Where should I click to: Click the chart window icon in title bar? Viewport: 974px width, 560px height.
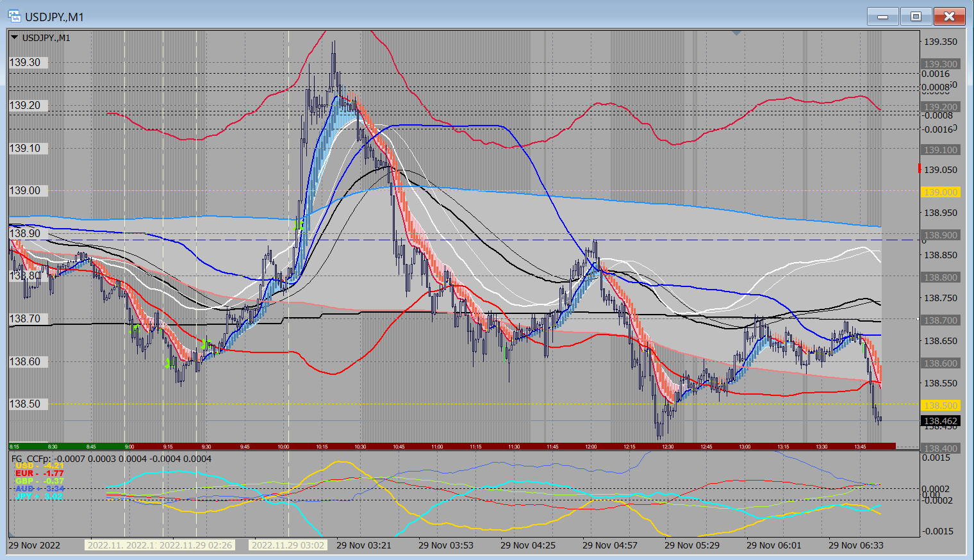coord(13,16)
